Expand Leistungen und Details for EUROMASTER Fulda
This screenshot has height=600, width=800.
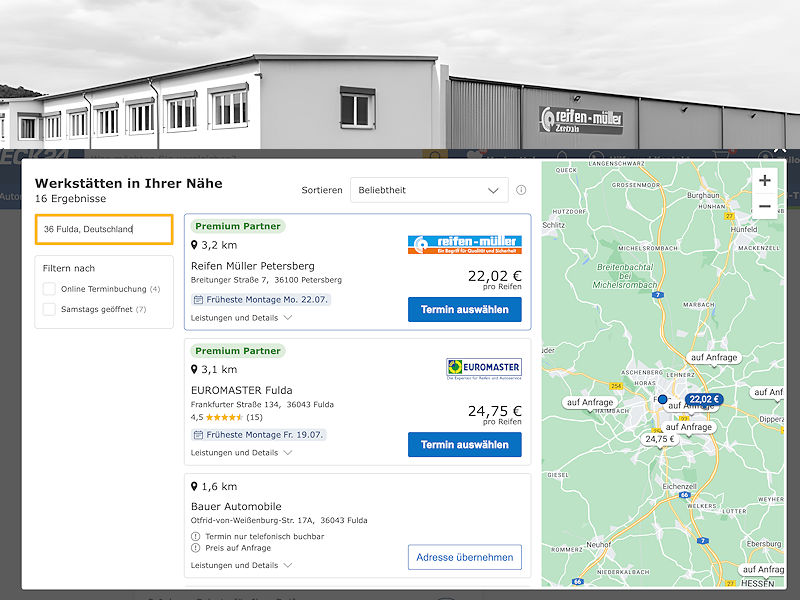(241, 453)
